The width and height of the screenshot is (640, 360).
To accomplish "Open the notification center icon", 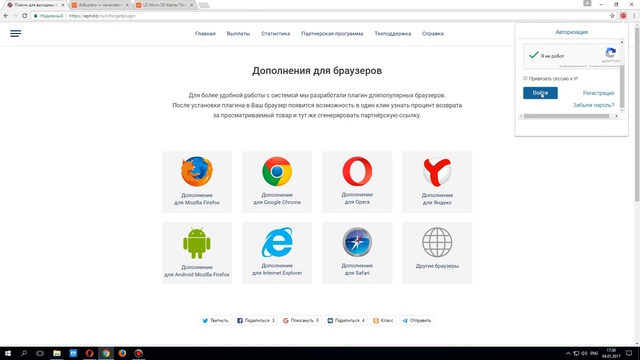I will coord(629,353).
